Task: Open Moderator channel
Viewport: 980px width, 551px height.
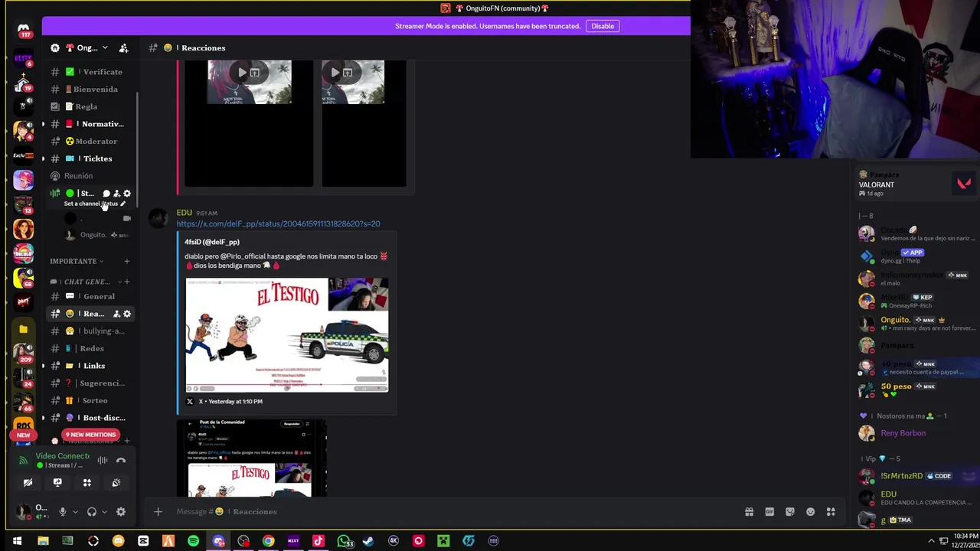Action: (90, 142)
